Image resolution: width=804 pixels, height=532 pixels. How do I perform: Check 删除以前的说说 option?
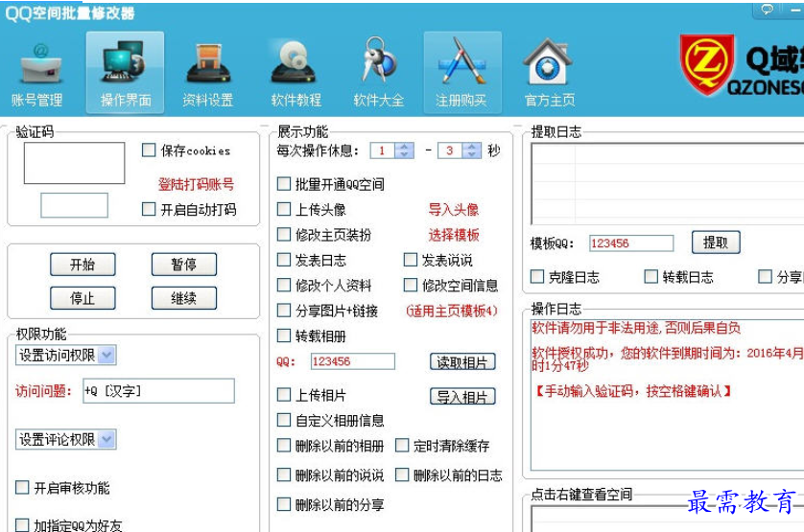click(284, 474)
